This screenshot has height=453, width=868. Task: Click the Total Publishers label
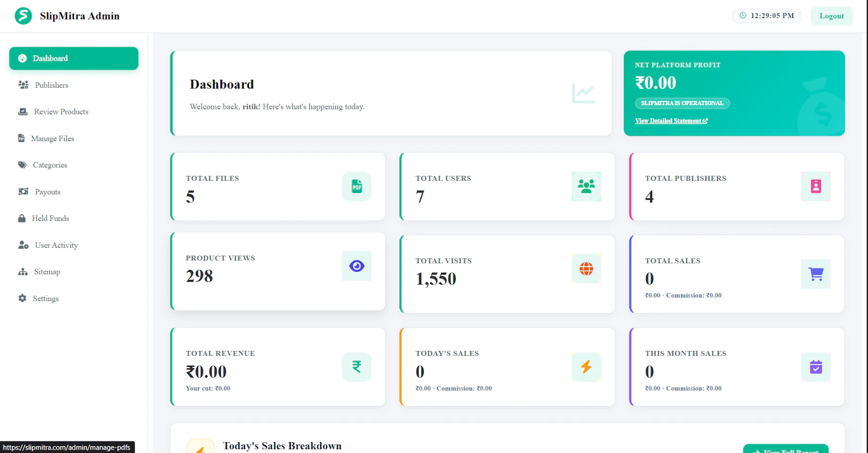coord(686,178)
